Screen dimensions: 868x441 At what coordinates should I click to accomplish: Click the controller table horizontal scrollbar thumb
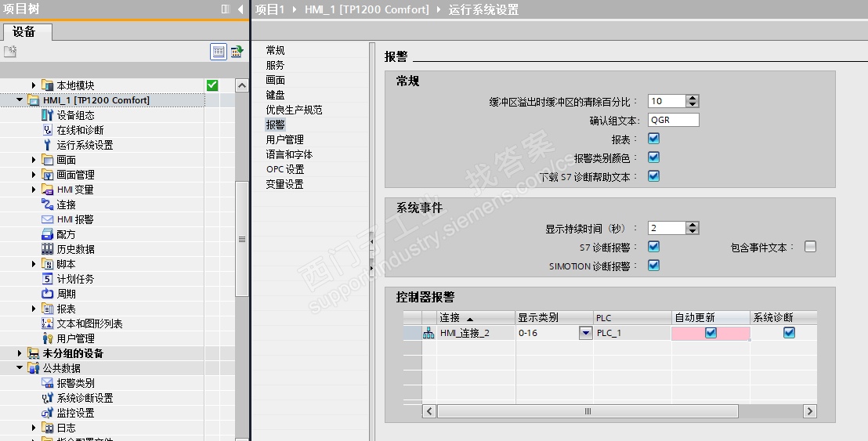pos(588,411)
